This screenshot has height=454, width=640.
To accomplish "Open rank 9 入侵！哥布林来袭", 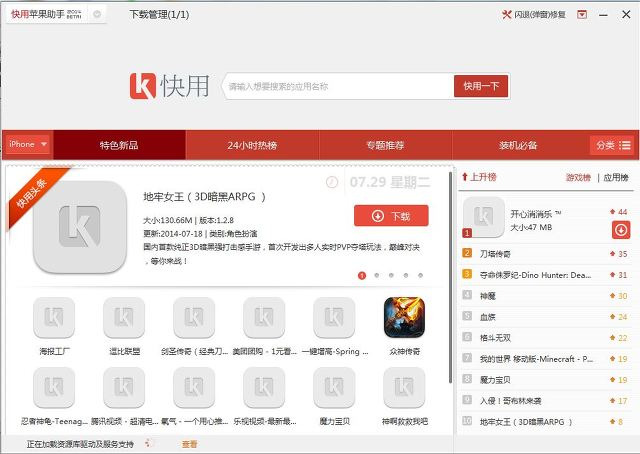I will click(x=546, y=401).
